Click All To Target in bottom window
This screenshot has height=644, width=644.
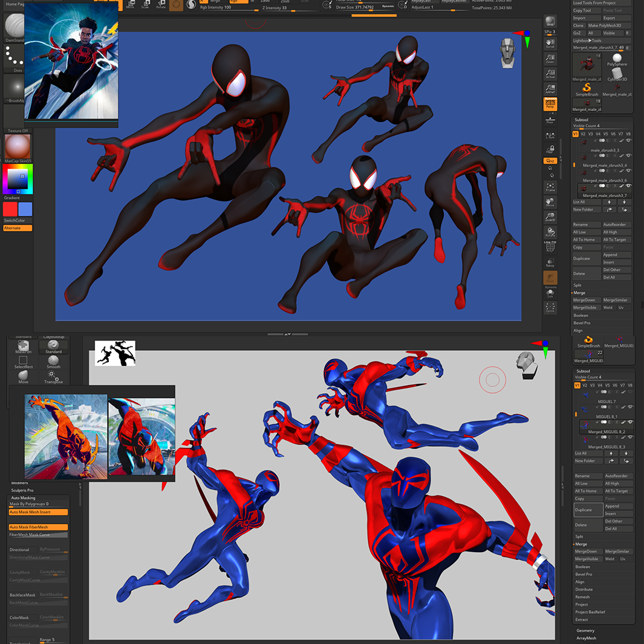(618, 491)
